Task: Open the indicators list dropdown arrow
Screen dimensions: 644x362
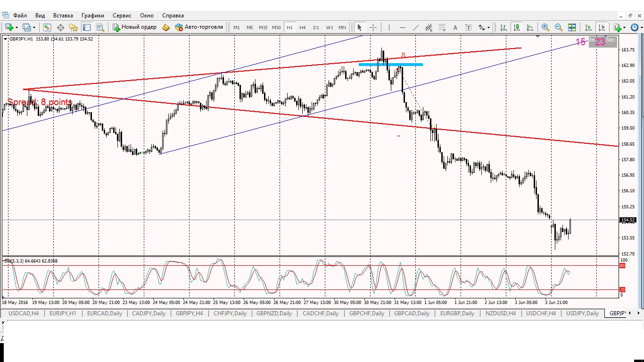Action: pos(625,27)
